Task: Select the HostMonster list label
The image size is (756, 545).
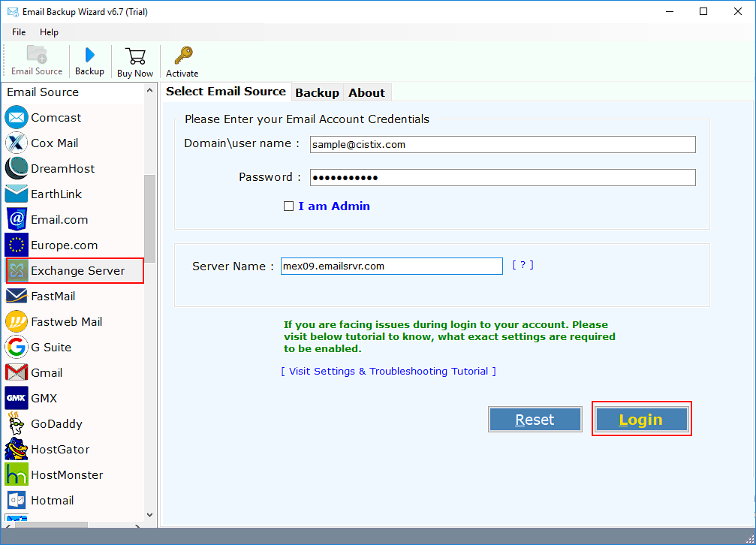Action: click(x=67, y=474)
